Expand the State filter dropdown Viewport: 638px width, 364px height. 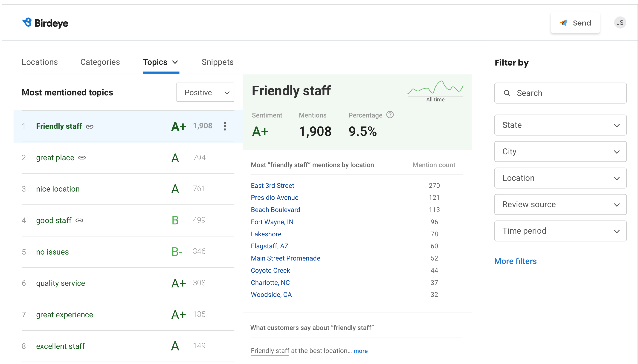(560, 125)
